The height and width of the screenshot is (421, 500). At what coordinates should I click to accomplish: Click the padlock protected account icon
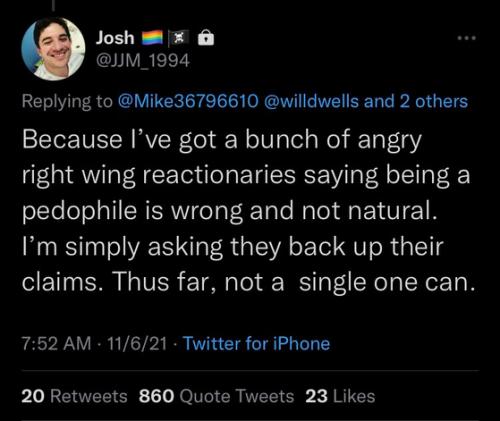coord(206,37)
